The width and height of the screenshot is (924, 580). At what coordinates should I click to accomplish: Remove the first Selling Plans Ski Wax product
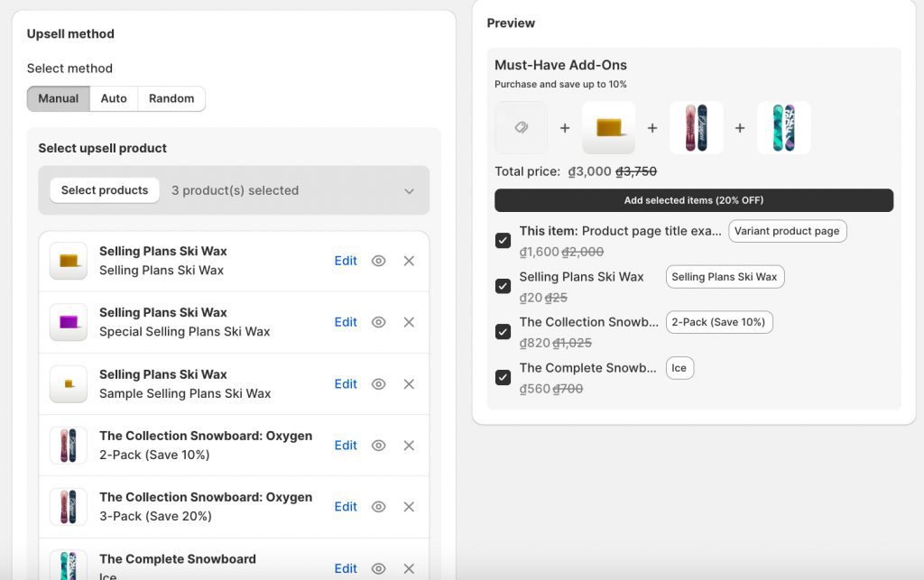point(409,261)
